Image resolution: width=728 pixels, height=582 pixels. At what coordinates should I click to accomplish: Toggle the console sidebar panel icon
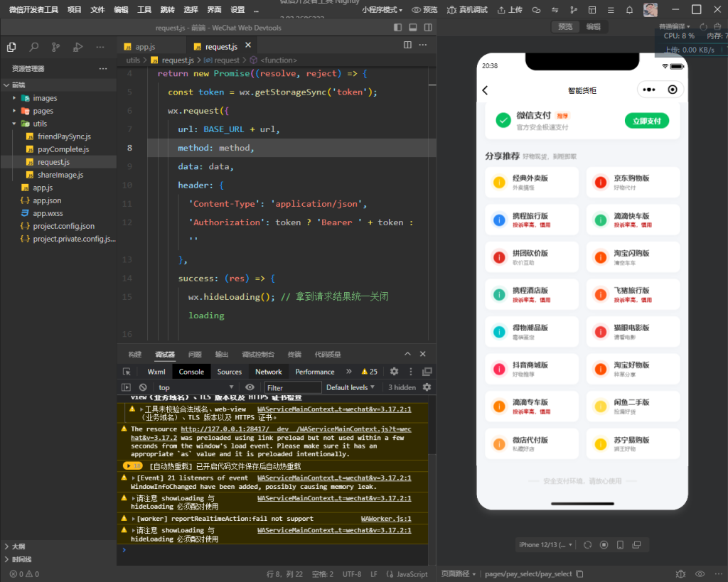pos(126,387)
